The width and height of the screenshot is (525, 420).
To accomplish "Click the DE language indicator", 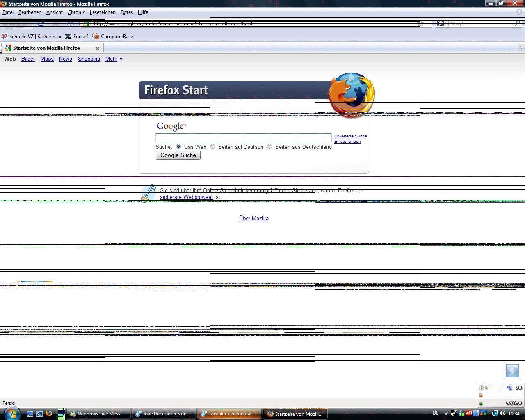I will (436, 413).
